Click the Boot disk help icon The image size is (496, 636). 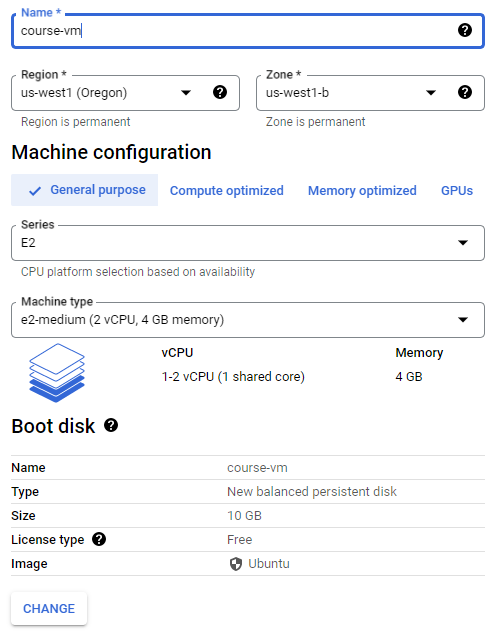click(111, 425)
